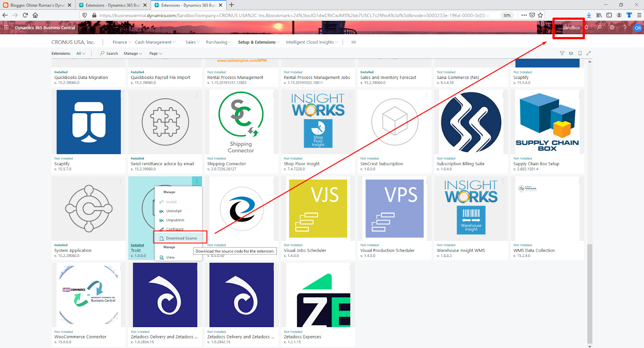Select the Supply Chain Box logo tile
The height and width of the screenshot is (348, 644).
(x=547, y=122)
